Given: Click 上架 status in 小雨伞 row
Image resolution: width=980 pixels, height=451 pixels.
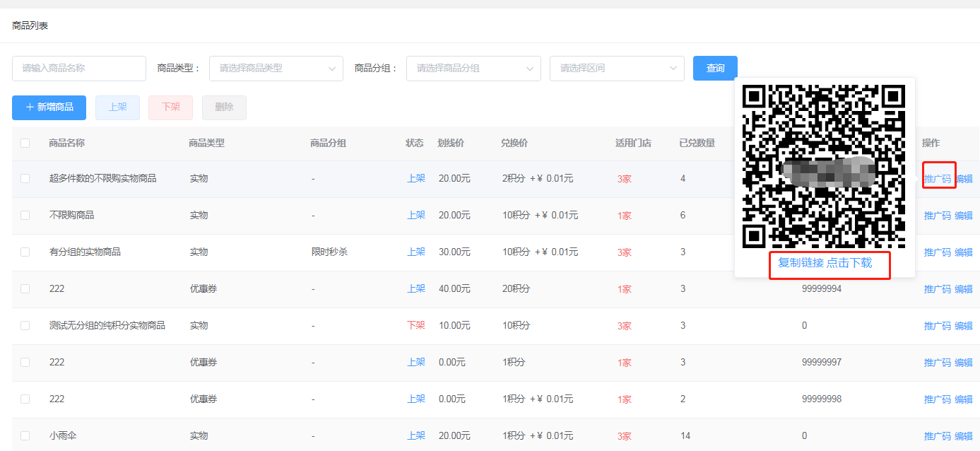Looking at the screenshot, I should (416, 435).
